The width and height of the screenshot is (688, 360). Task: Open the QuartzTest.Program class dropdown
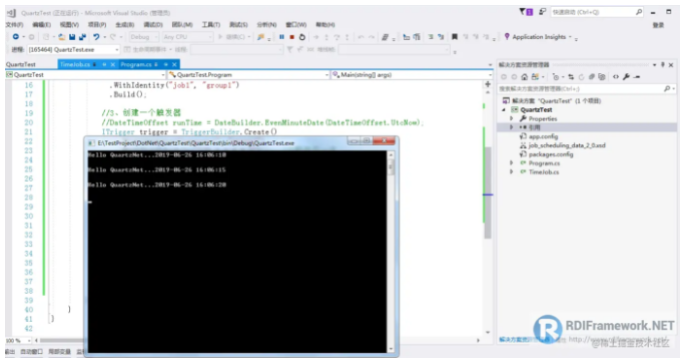[249, 75]
